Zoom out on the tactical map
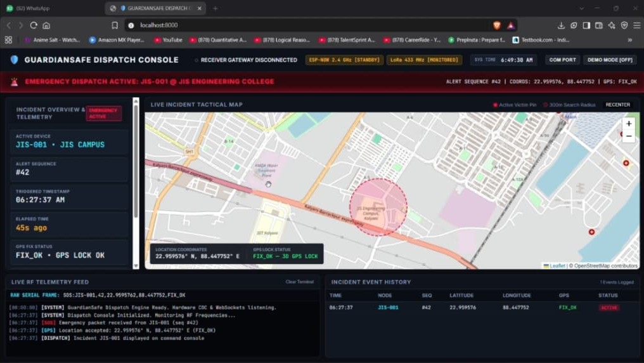This screenshot has height=363, width=644. pos(629,136)
